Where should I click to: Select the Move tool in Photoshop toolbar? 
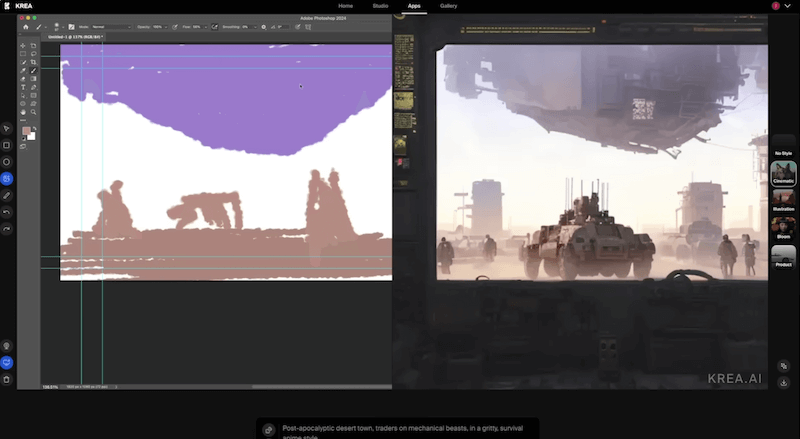coord(23,46)
